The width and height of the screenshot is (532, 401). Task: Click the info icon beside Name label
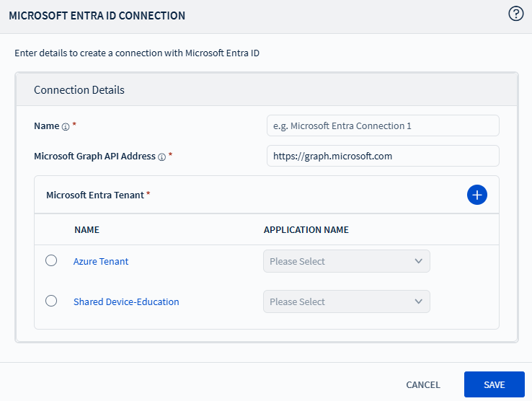point(66,126)
